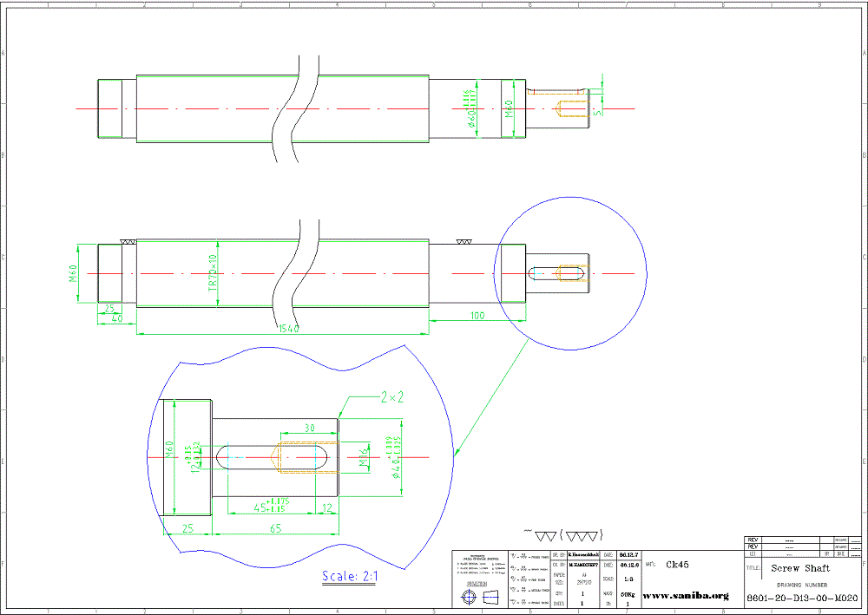This screenshot has height=615, width=868.
Task: Select the surface finish triangle near the left shaft end
Action: 128,242
